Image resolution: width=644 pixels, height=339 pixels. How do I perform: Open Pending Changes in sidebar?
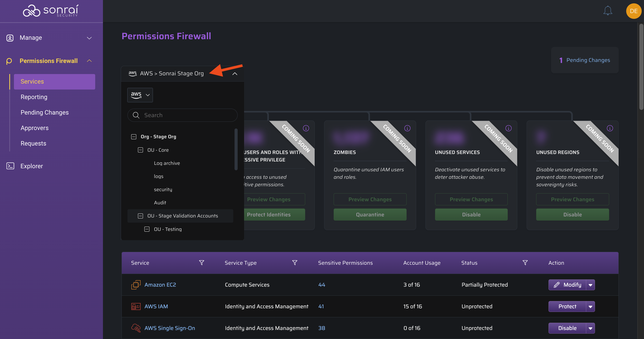pos(45,112)
